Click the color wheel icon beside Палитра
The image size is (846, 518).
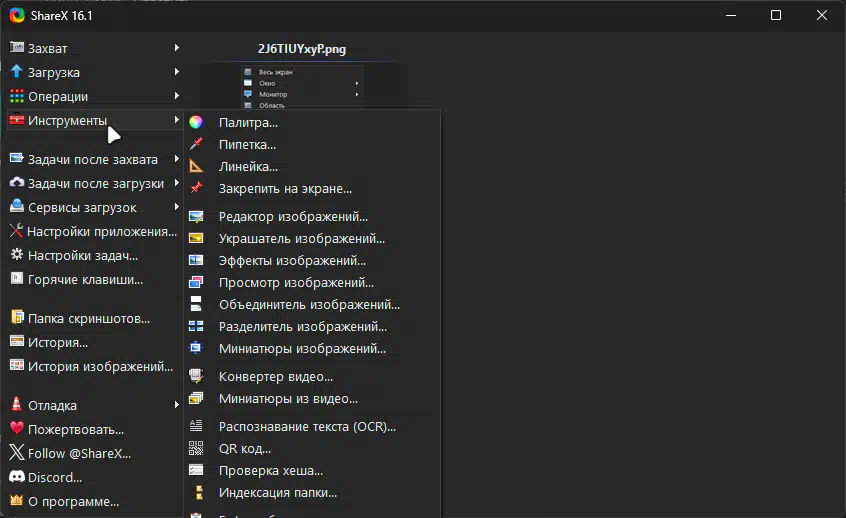coord(197,122)
